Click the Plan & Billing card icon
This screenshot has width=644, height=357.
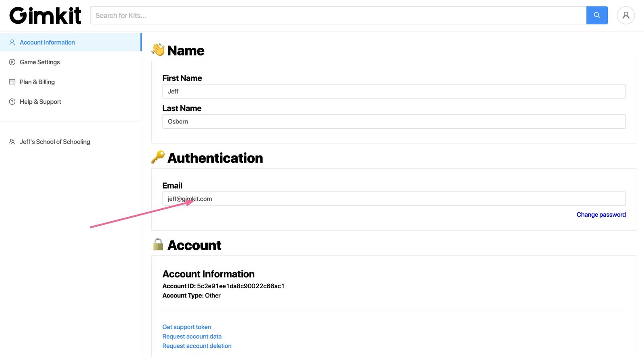tap(12, 82)
